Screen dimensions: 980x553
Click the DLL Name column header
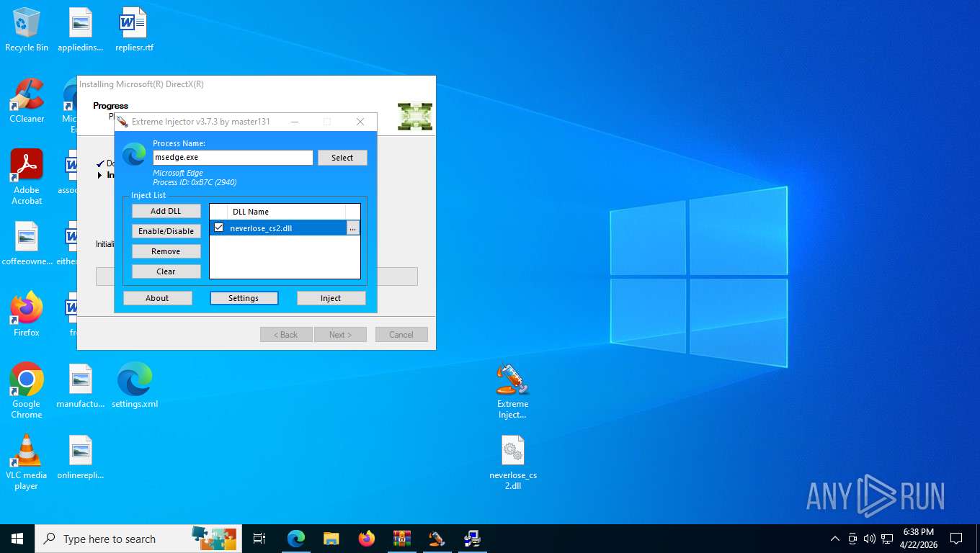[x=286, y=212]
